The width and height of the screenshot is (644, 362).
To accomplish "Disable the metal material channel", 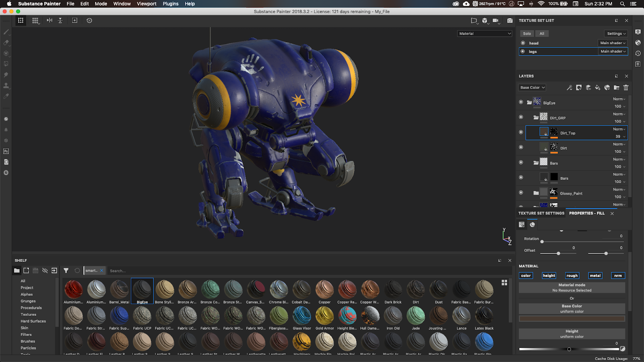I will 595,276.
